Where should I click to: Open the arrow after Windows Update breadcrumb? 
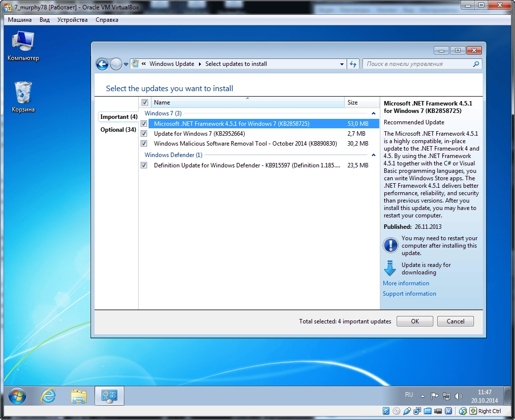(x=200, y=64)
